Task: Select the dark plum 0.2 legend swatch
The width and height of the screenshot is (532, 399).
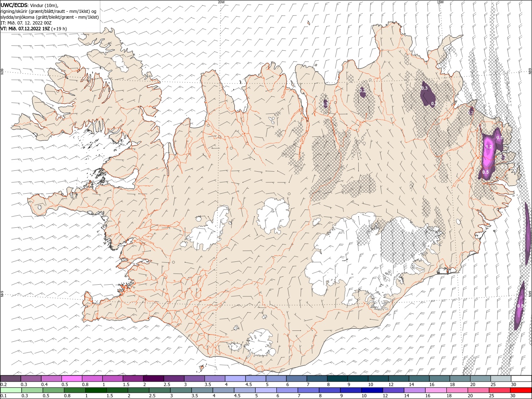Action: (11, 379)
